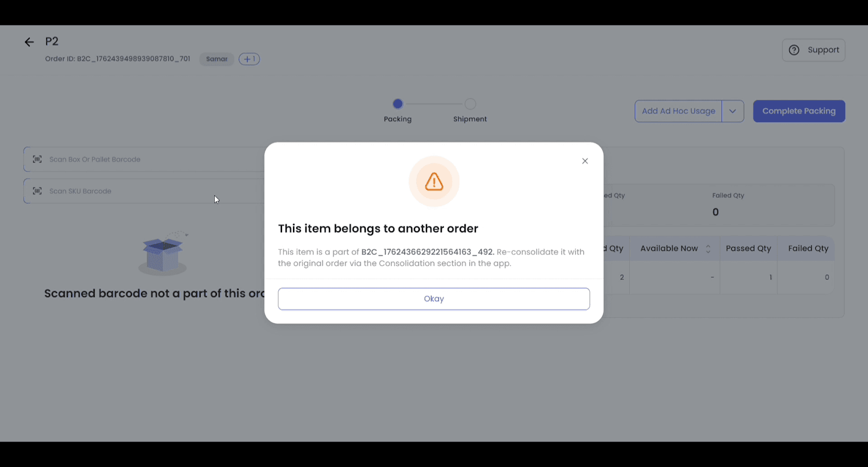Image resolution: width=868 pixels, height=467 pixels.
Task: Sort by Available Now column arrows
Action: [708, 249]
